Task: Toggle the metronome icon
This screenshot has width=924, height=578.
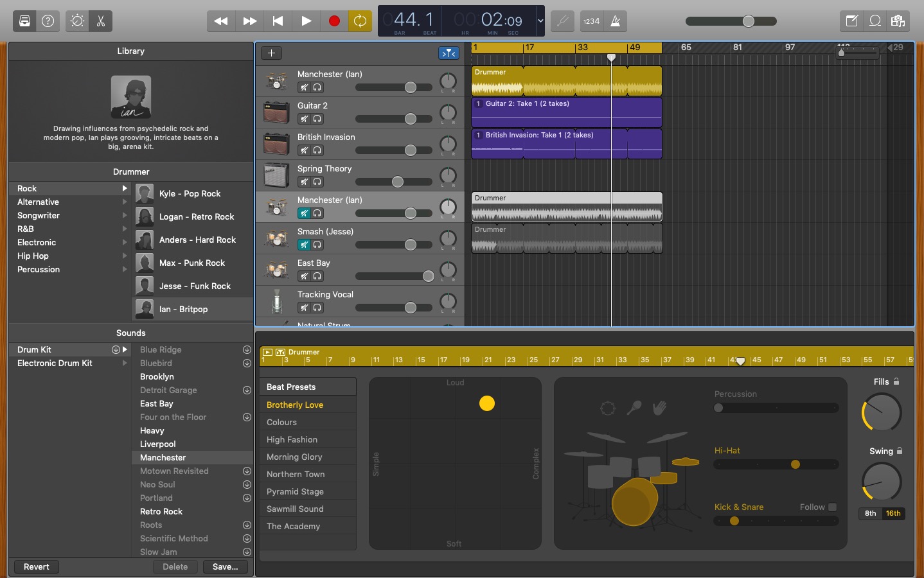Action: (614, 21)
